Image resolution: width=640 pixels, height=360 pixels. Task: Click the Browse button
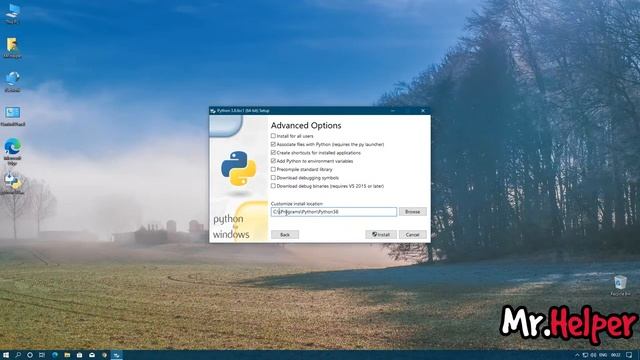coord(412,212)
